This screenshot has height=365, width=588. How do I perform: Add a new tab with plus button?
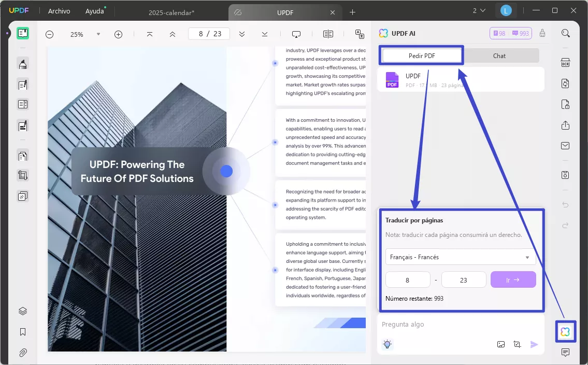coord(352,12)
